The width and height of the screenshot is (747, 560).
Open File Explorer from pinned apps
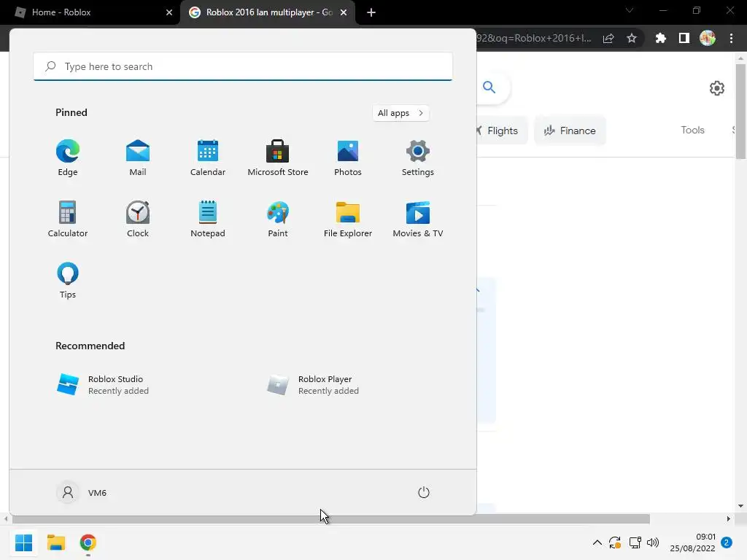(348, 219)
